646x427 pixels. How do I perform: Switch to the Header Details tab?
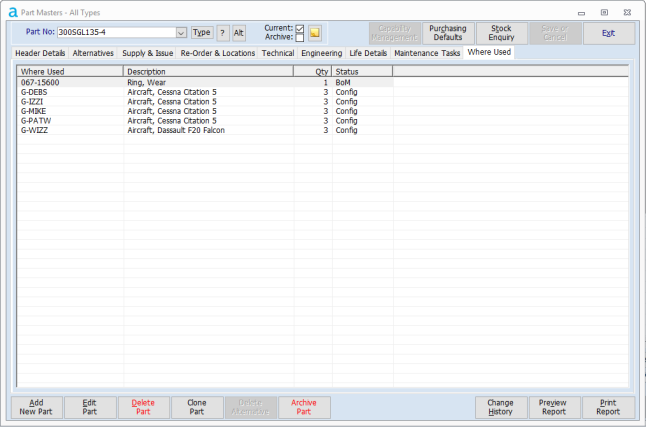pos(40,52)
